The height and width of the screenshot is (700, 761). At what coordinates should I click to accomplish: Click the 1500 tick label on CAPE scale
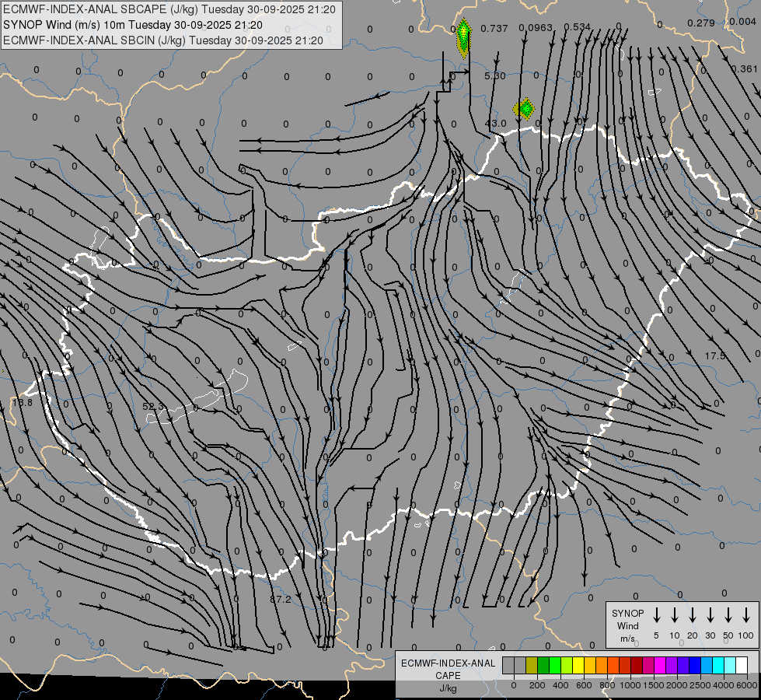[654, 685]
